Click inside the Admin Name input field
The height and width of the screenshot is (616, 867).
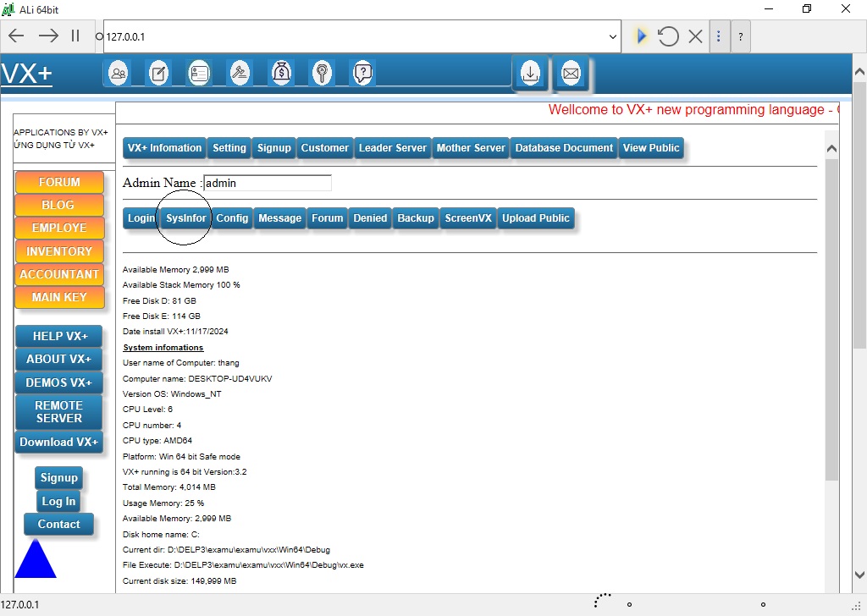tap(267, 183)
